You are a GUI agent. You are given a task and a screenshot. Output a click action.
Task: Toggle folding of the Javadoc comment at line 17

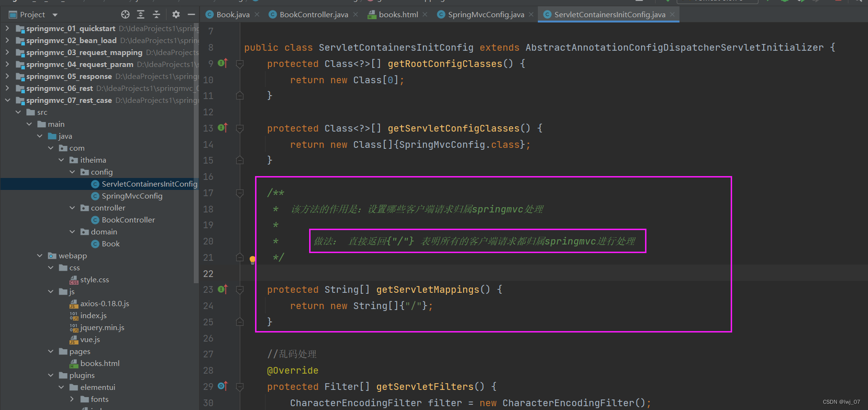(x=240, y=193)
